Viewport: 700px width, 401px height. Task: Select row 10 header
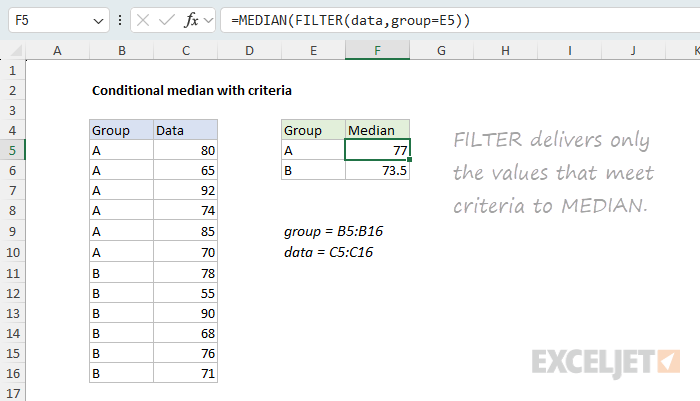(x=12, y=252)
